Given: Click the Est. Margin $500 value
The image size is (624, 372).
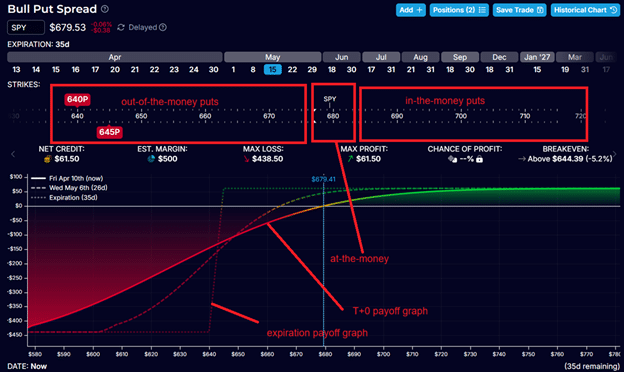Looking at the screenshot, I should pos(167,159).
